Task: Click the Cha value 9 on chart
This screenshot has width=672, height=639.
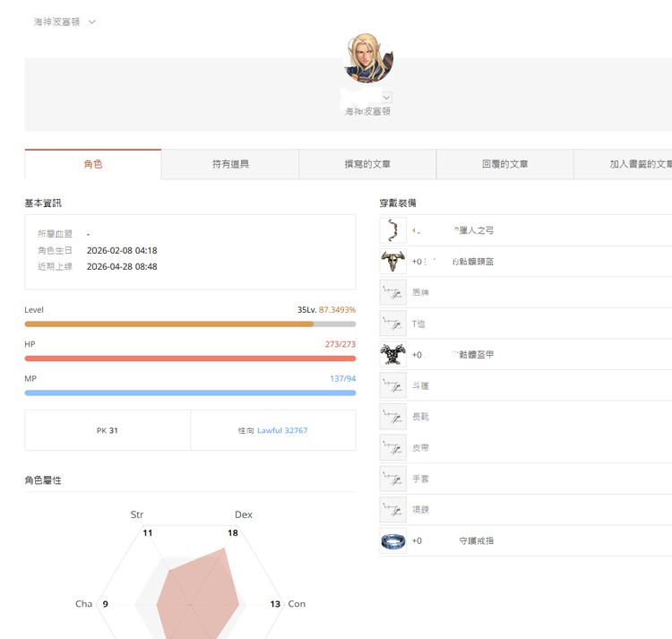Action: point(106,604)
